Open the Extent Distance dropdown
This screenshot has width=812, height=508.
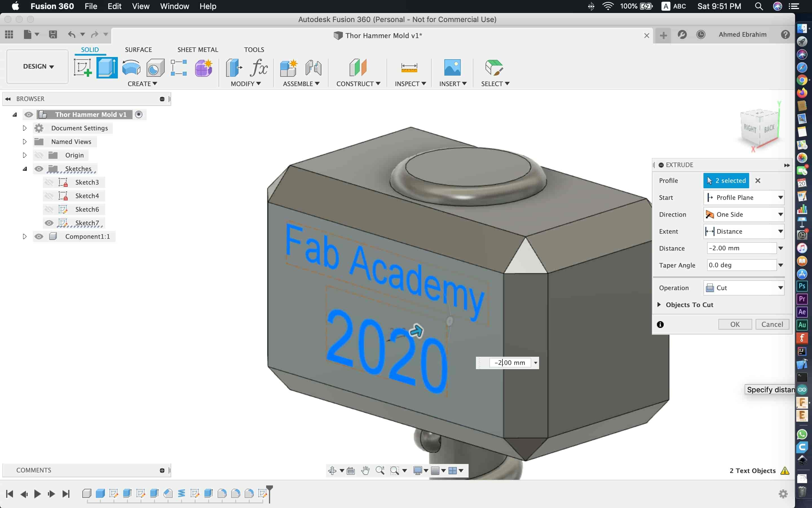(743, 231)
